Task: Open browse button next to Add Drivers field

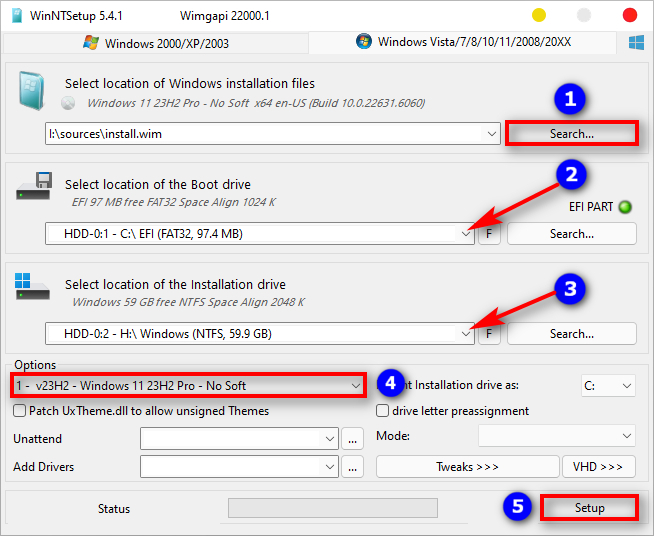Action: click(x=352, y=466)
